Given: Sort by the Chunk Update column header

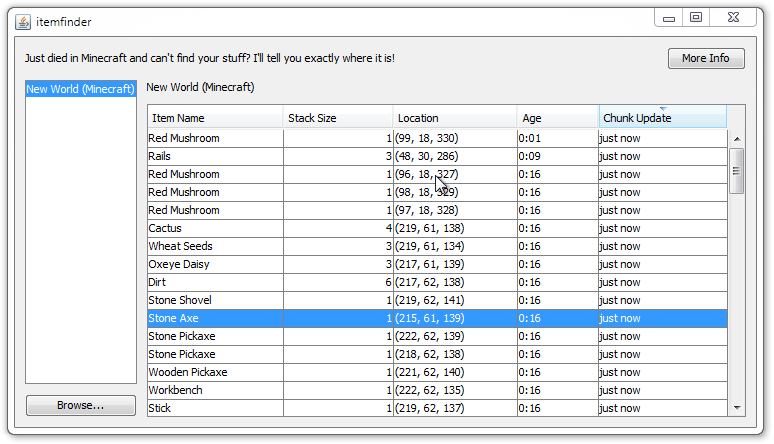Looking at the screenshot, I should point(662,118).
